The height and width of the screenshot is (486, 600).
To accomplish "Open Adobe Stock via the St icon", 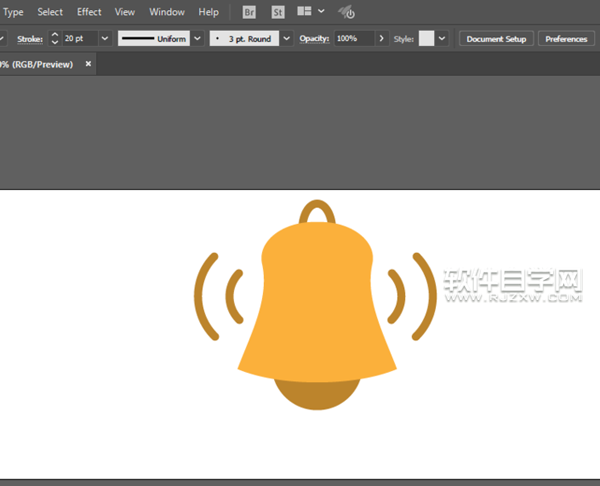I will coord(279,12).
